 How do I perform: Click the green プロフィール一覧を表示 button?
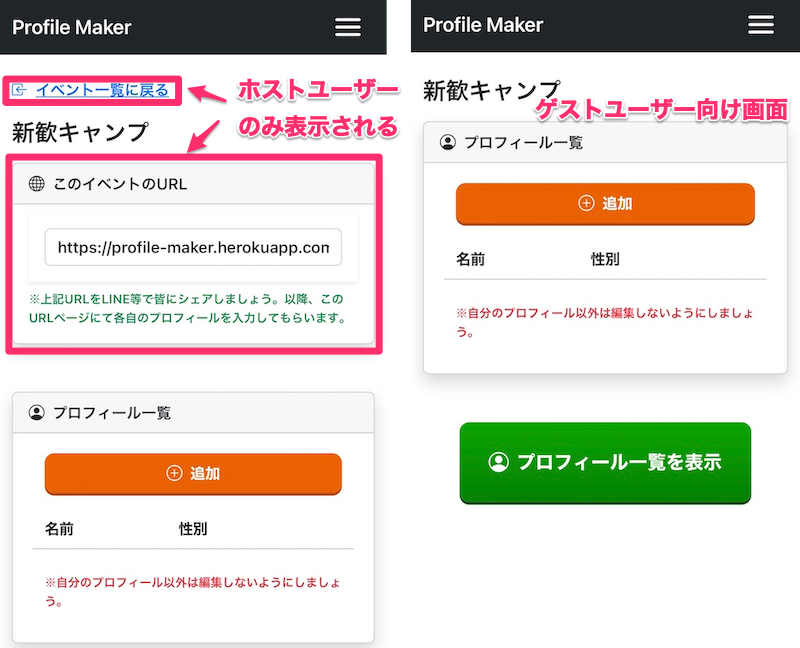click(x=605, y=463)
